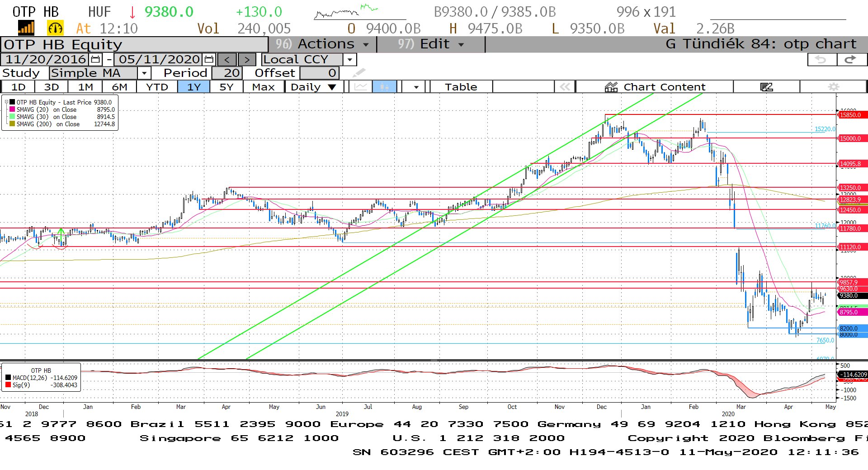Select the 5Y time range tab
This screenshot has height=470, width=868.
(x=226, y=87)
